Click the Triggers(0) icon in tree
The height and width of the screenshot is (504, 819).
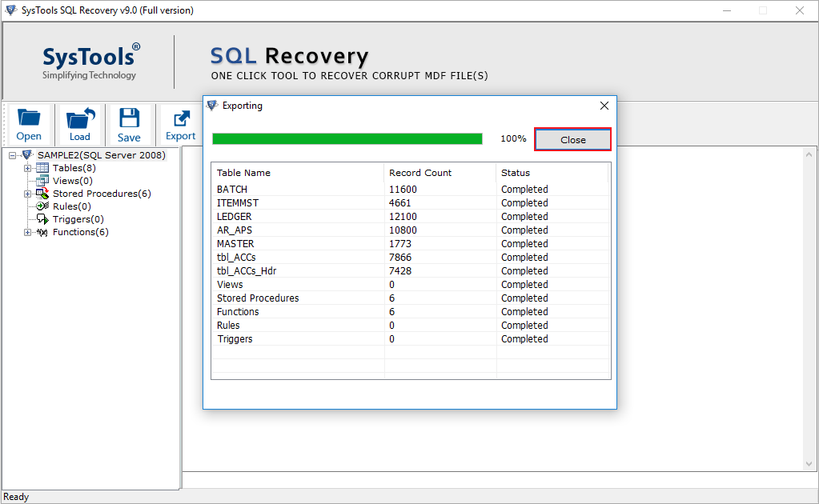tap(42, 219)
